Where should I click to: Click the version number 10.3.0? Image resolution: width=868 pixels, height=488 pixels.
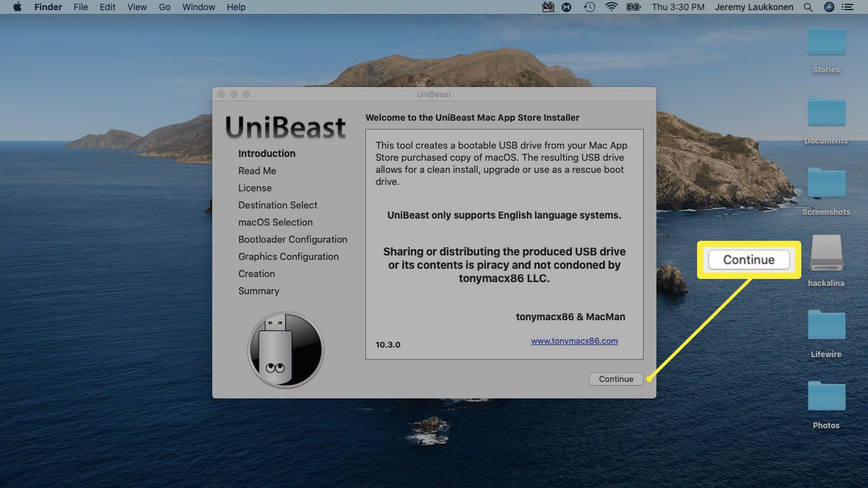click(388, 344)
